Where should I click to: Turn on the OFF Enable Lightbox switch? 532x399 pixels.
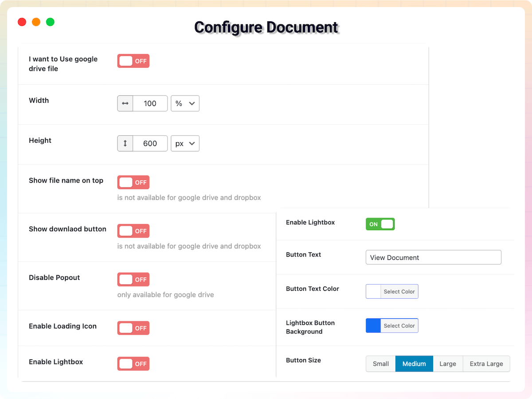pos(133,364)
